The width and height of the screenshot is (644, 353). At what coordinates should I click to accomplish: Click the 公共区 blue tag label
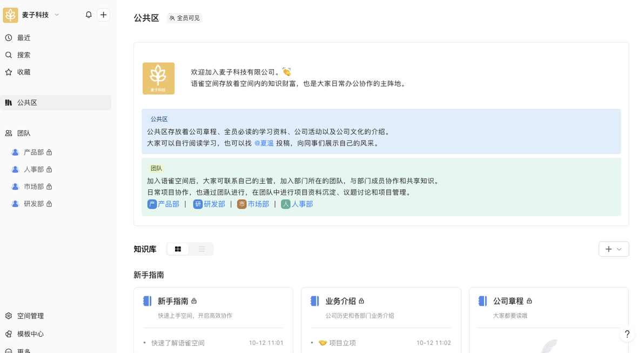[159, 119]
